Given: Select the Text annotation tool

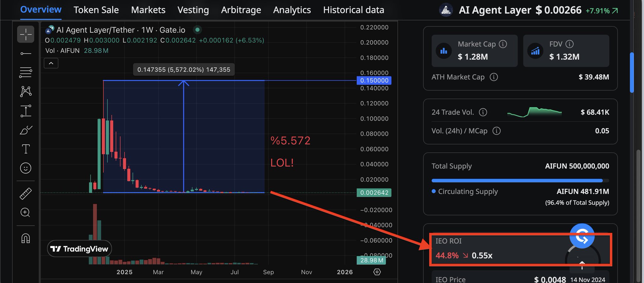Looking at the screenshot, I should coord(25,149).
